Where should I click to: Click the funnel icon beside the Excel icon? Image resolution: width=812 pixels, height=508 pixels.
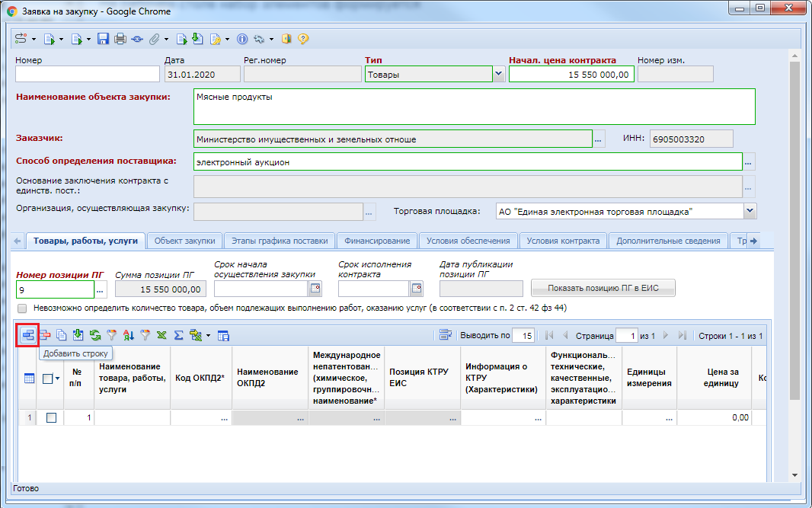tap(145, 336)
